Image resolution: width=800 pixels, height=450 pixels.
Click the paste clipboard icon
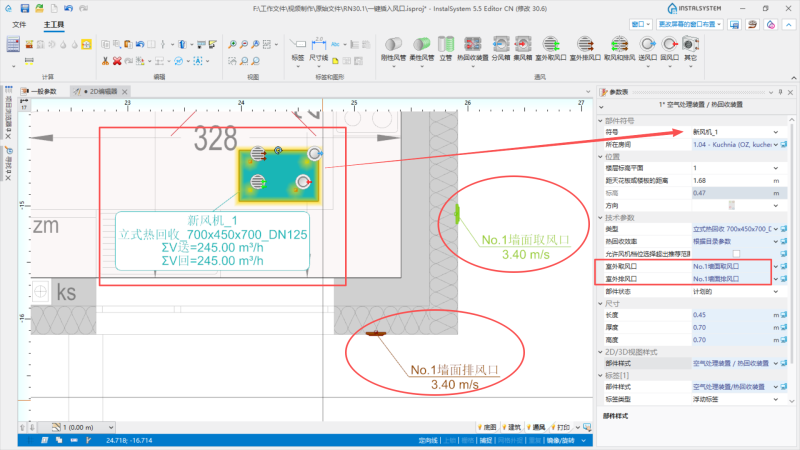[x=128, y=44]
